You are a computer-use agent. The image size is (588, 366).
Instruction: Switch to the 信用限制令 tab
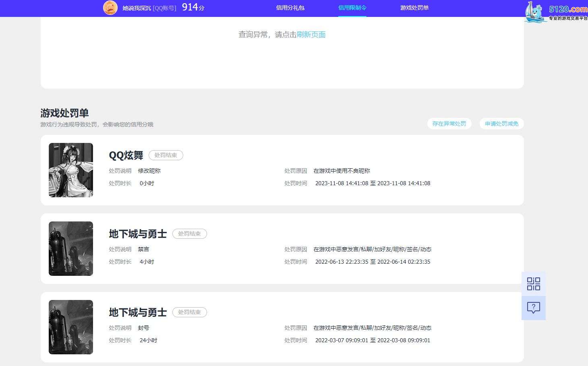pos(352,8)
